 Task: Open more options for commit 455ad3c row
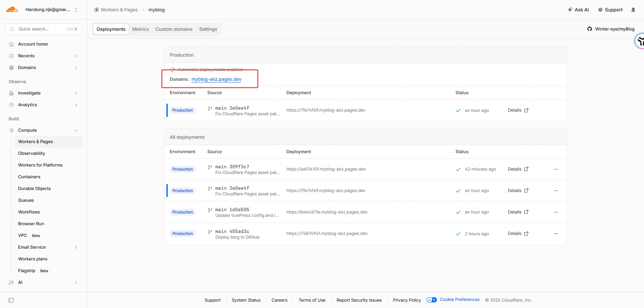556,234
